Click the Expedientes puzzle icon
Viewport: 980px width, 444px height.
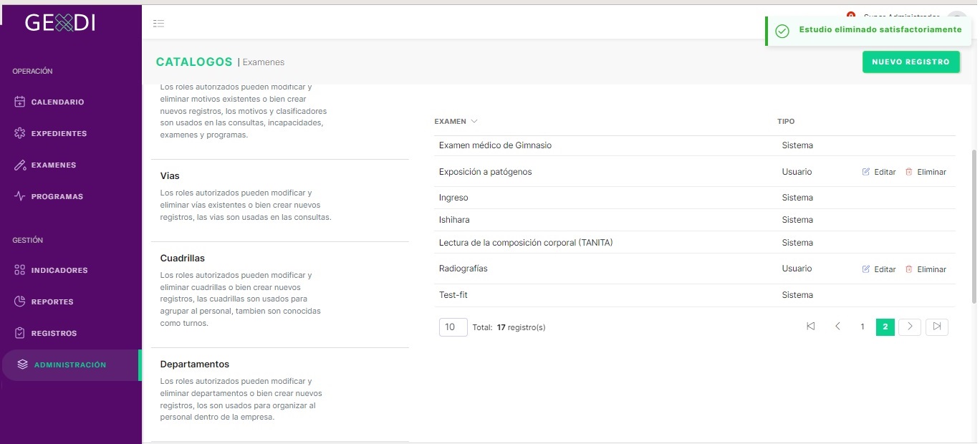pos(20,133)
